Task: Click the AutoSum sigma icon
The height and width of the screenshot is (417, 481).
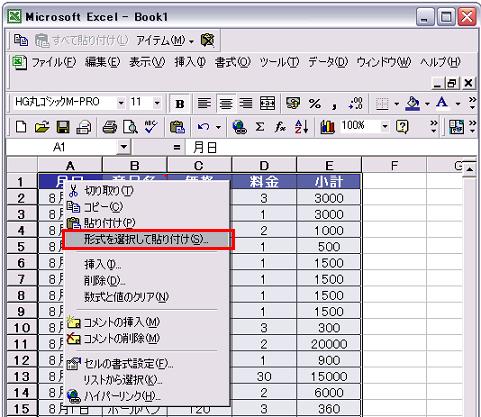Action: click(260, 127)
